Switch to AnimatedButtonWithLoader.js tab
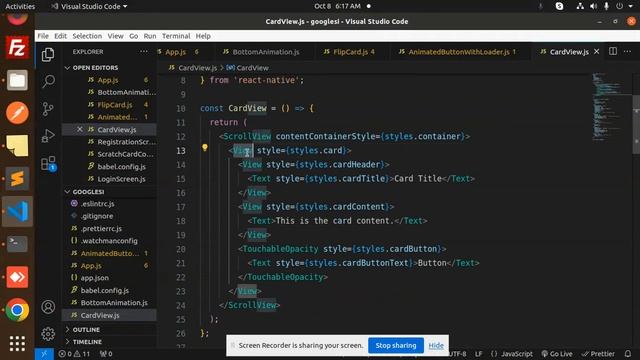 459,52
